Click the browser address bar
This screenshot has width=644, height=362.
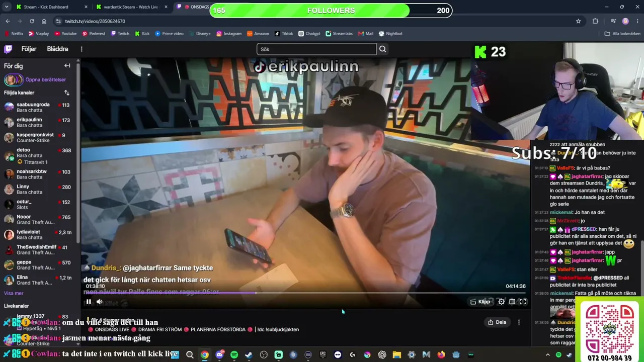click(312, 21)
